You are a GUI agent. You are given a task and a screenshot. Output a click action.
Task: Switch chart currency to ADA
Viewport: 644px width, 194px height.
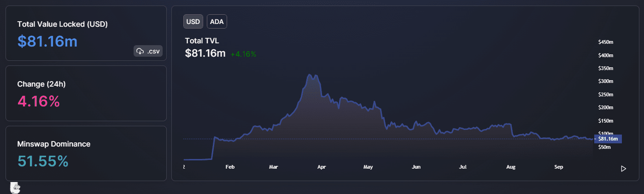pyautogui.click(x=217, y=22)
